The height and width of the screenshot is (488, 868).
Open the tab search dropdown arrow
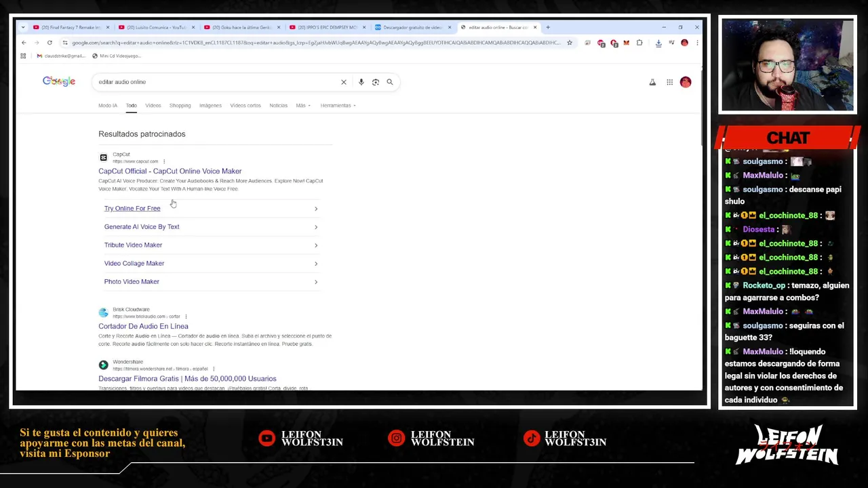pos(23,27)
